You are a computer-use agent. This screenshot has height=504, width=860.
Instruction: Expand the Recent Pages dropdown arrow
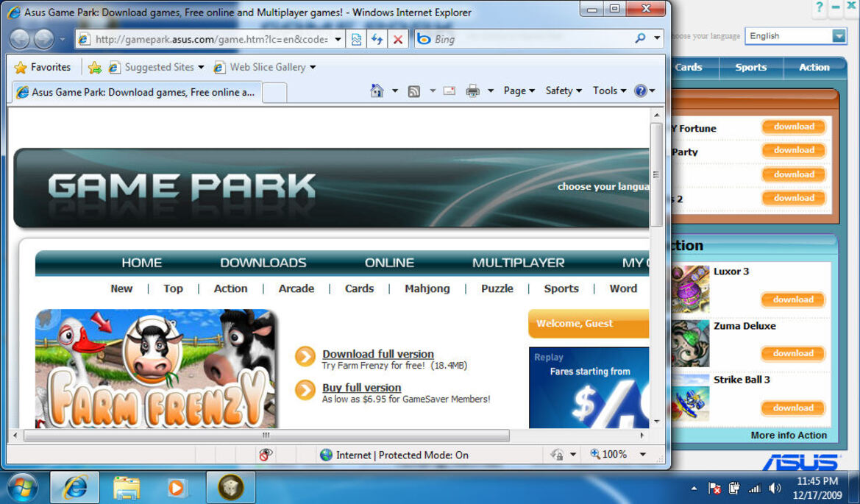[x=62, y=40]
